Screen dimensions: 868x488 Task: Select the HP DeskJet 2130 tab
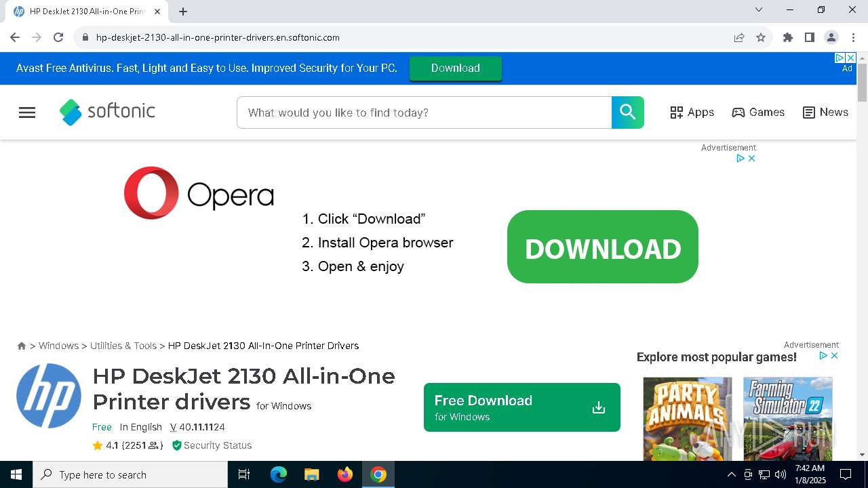87,12
